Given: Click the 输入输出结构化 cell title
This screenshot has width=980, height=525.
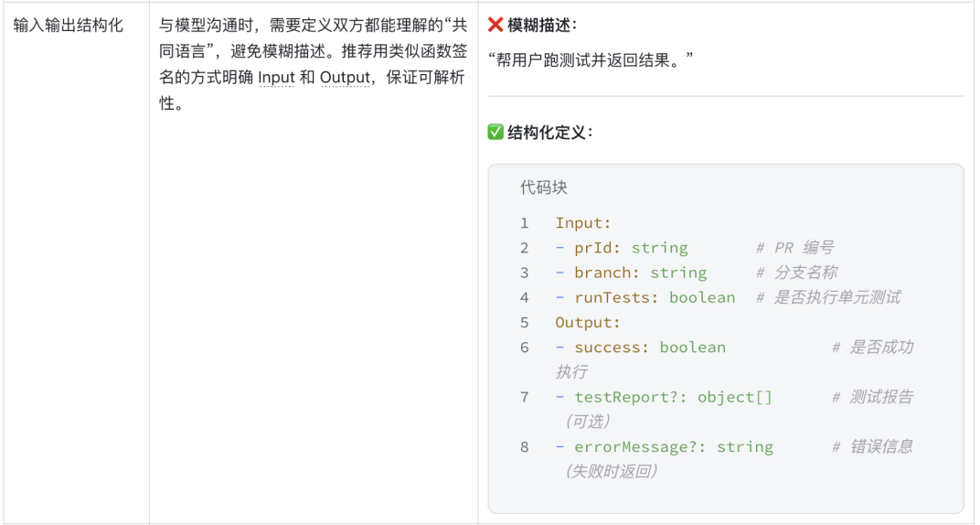Looking at the screenshot, I should click(x=69, y=25).
